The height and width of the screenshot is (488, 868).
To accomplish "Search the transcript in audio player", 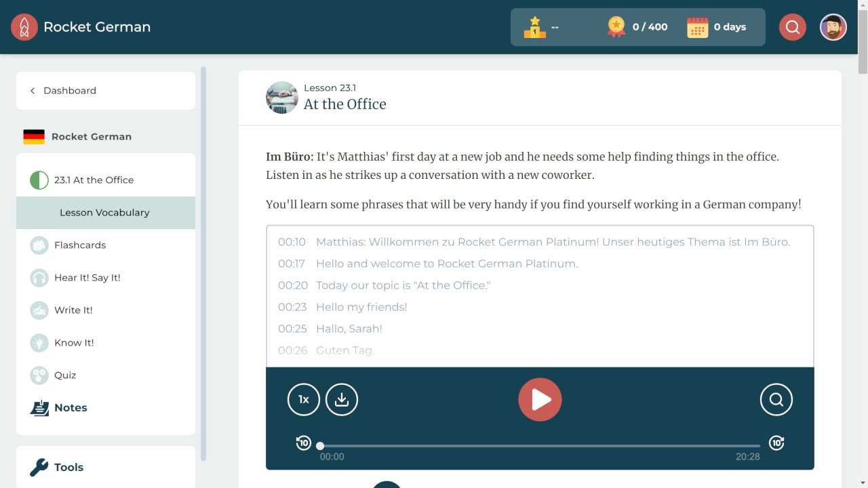I will click(x=776, y=399).
